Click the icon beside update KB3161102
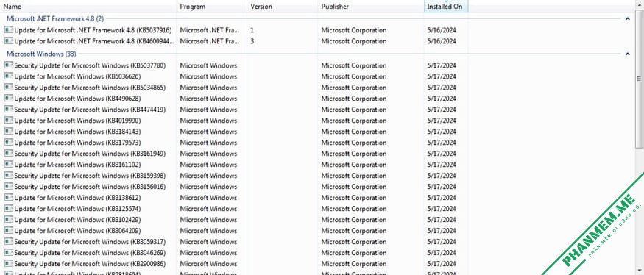Viewport: 644px width, 275px height. [x=9, y=165]
